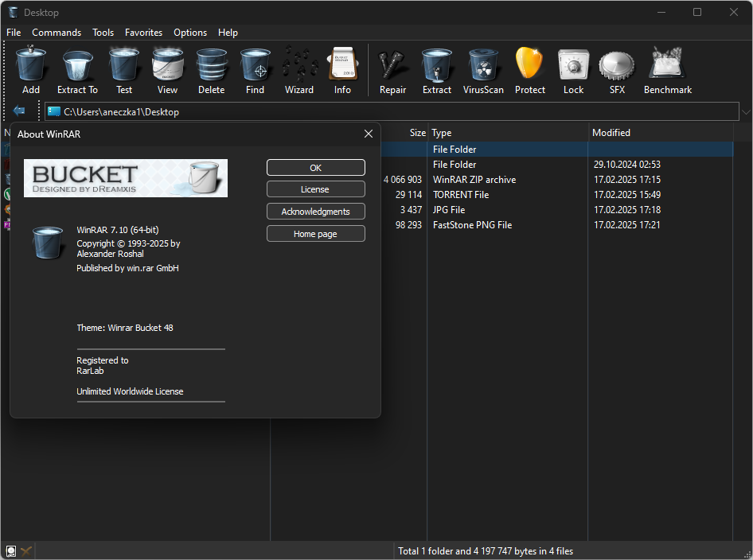Image resolution: width=753 pixels, height=560 pixels.
Task: Click the date 17.02.2025 17:21
Action: (626, 224)
